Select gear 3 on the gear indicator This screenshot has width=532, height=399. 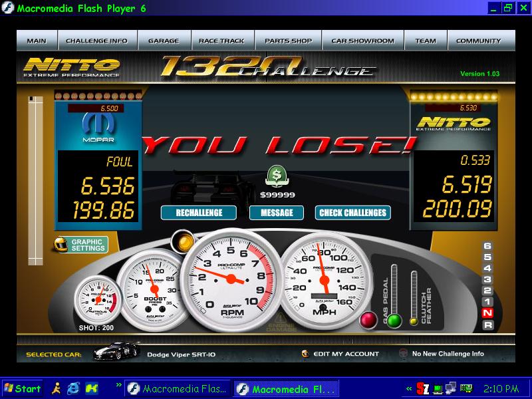click(x=487, y=279)
